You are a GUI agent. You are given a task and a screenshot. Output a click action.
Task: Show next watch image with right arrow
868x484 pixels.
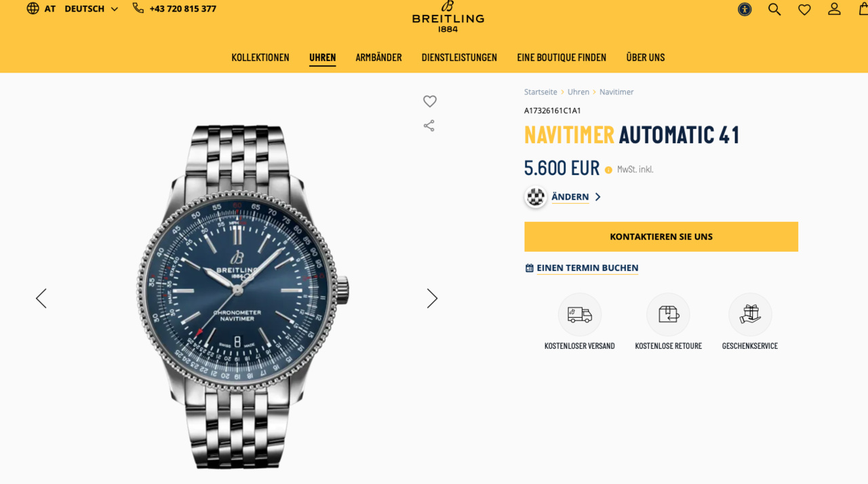[x=432, y=299]
